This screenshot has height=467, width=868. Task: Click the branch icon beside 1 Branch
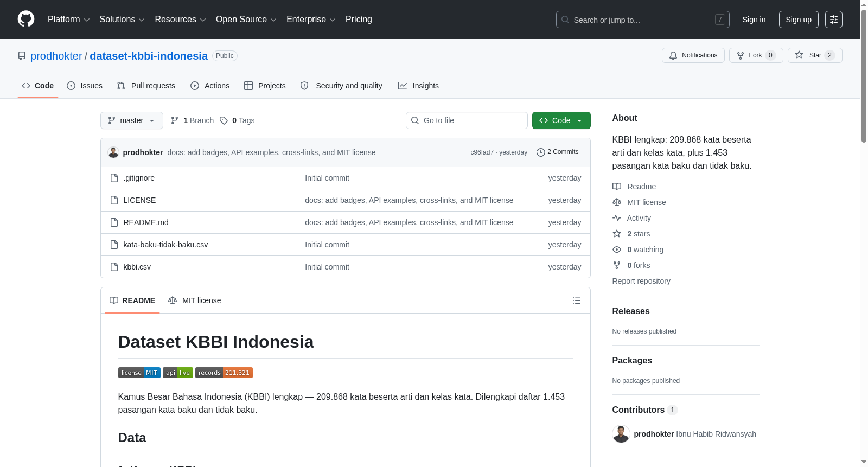pyautogui.click(x=175, y=120)
